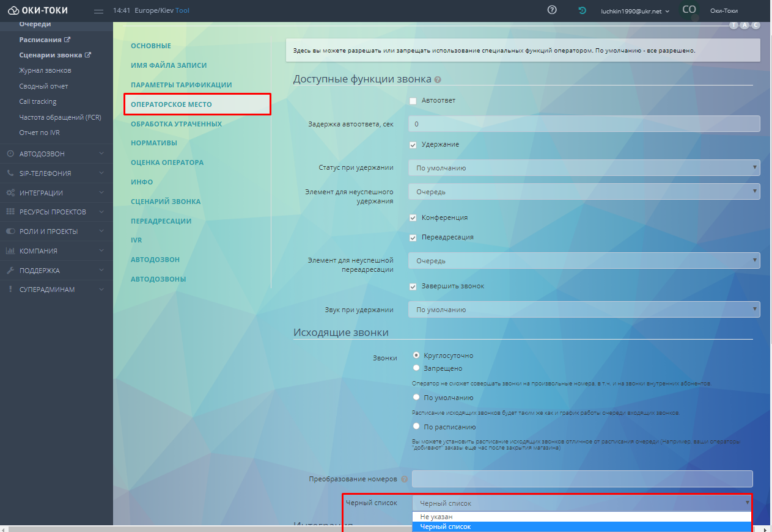Open the Звук при удержании dropdown
The height and width of the screenshot is (532, 772).
[584, 310]
